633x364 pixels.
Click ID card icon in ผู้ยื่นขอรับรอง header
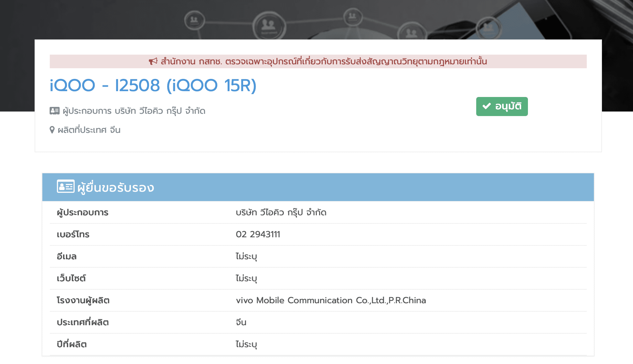tap(66, 187)
